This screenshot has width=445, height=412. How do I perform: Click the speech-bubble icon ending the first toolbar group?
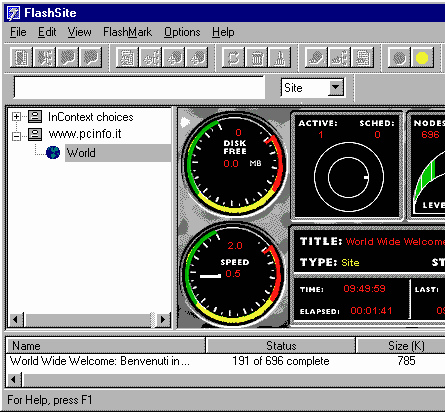pos(90,58)
